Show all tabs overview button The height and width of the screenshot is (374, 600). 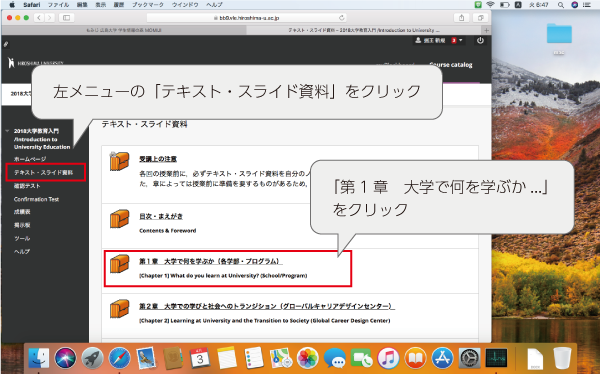(480, 18)
